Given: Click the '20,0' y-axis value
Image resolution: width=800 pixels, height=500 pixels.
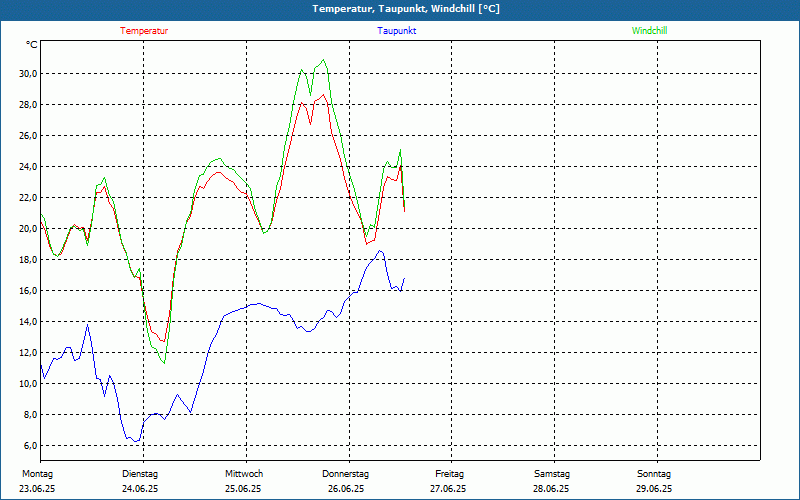Looking at the screenshot, I should (27, 229).
